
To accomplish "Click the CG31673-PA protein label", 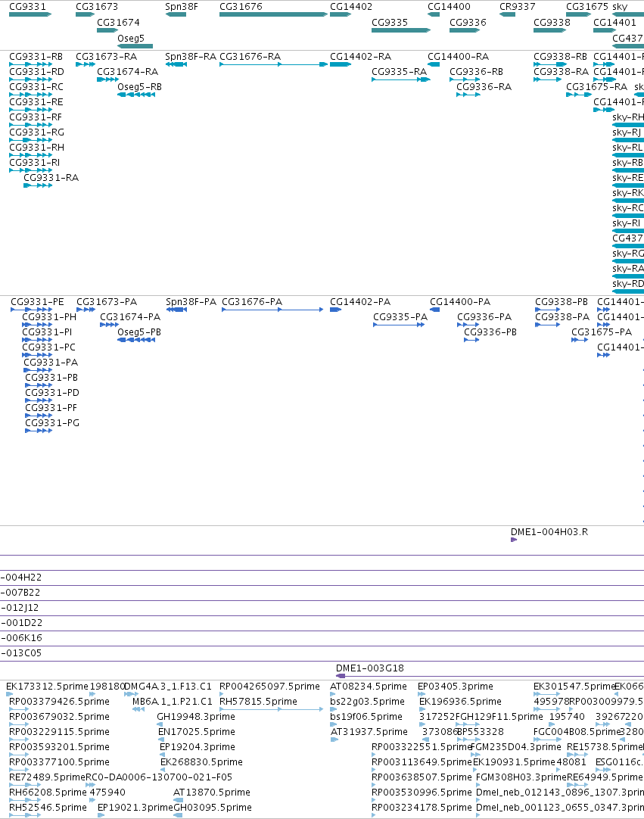I will click(107, 302).
